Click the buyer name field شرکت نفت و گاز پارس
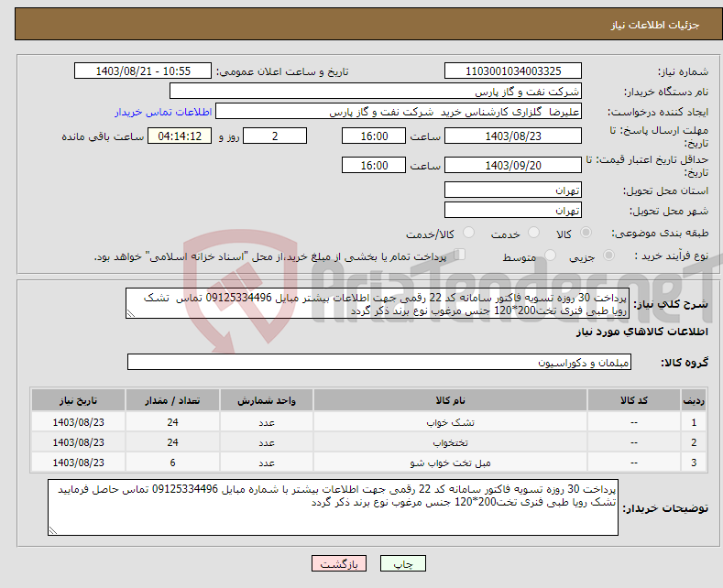Screen dimensions: 723x588 376,92
